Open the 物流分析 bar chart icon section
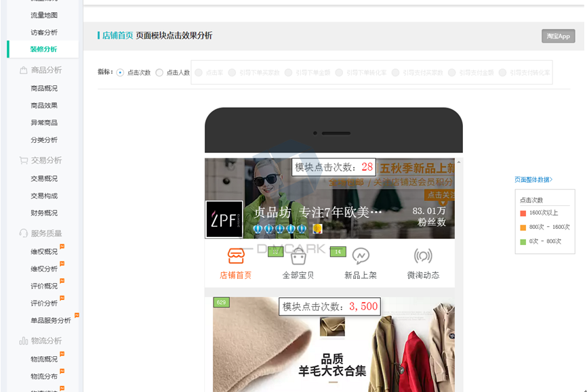This screenshot has width=587, height=392. point(23,341)
